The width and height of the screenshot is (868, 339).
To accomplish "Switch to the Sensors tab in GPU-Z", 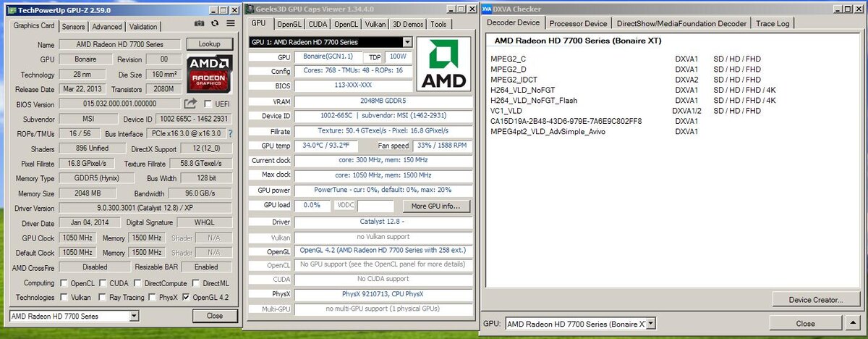I will coord(73,27).
